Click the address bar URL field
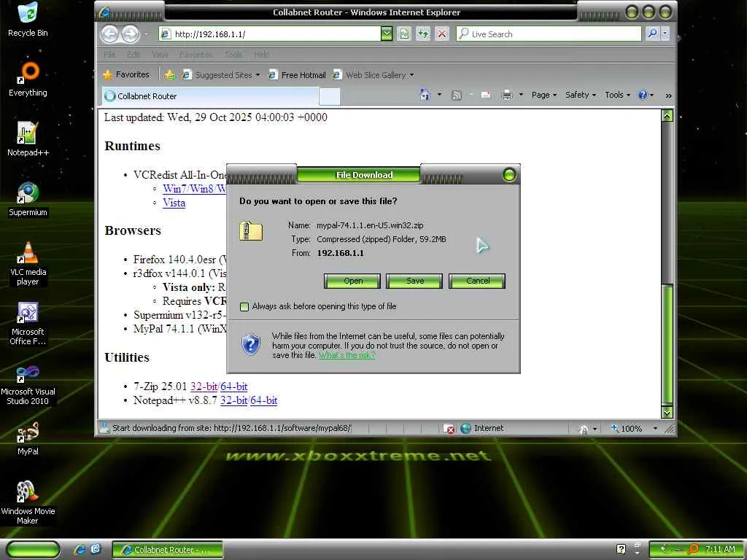The height and width of the screenshot is (560, 747). point(270,34)
